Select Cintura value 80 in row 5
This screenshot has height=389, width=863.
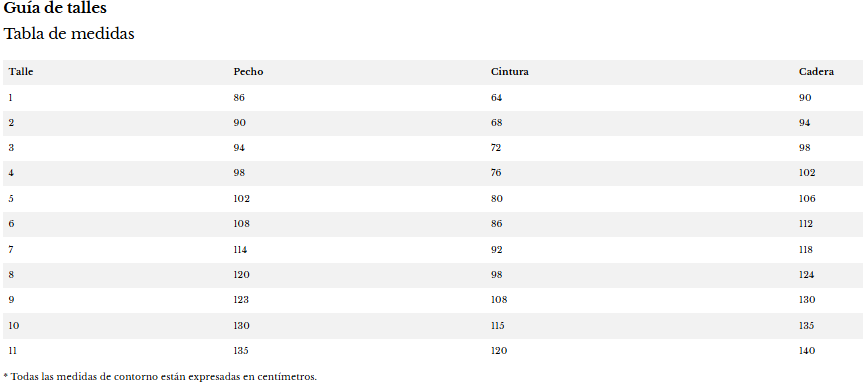point(496,199)
